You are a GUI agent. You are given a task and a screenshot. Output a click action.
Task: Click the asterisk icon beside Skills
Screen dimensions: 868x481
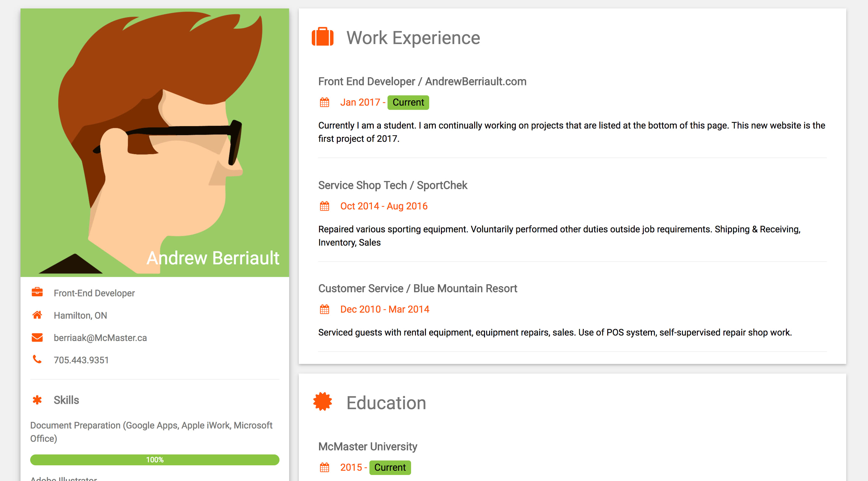pos(37,400)
